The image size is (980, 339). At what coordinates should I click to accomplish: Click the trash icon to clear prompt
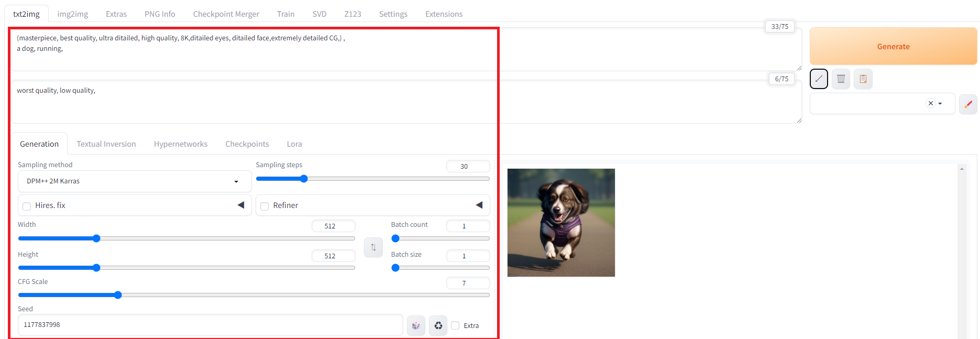[x=841, y=79]
